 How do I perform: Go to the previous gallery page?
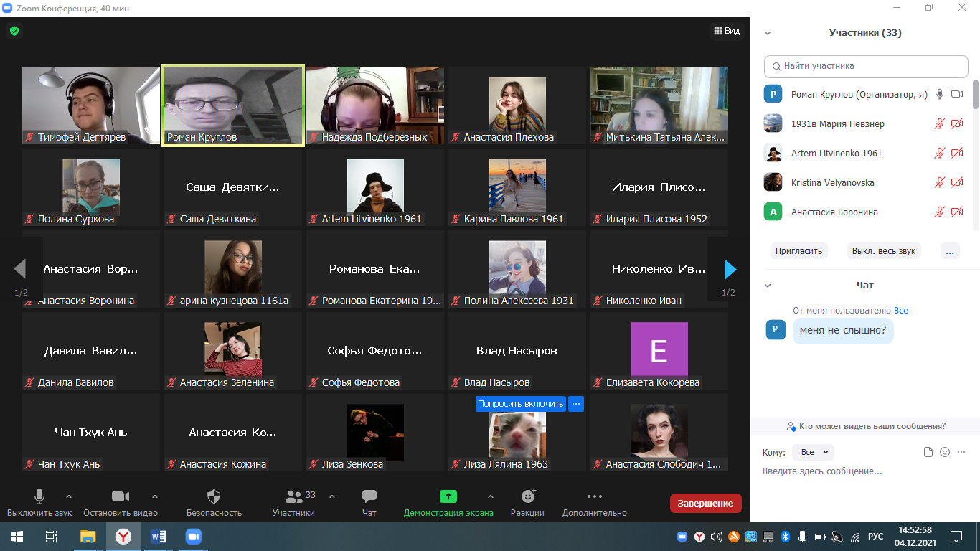click(21, 269)
